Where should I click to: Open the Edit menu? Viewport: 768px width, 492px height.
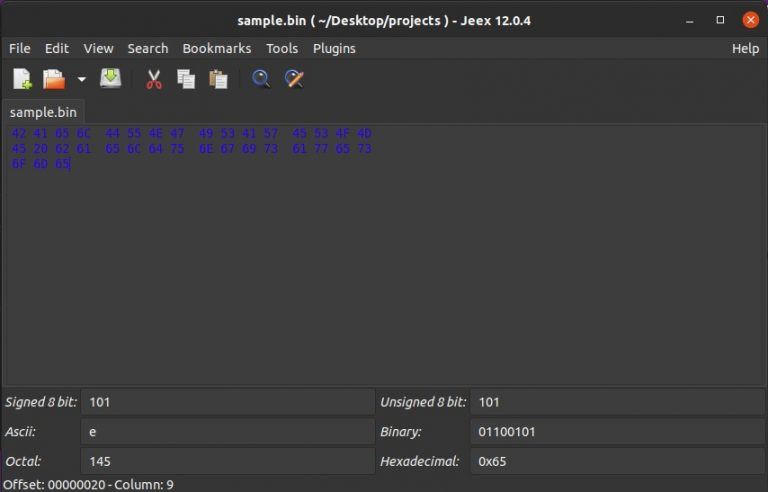(x=57, y=48)
